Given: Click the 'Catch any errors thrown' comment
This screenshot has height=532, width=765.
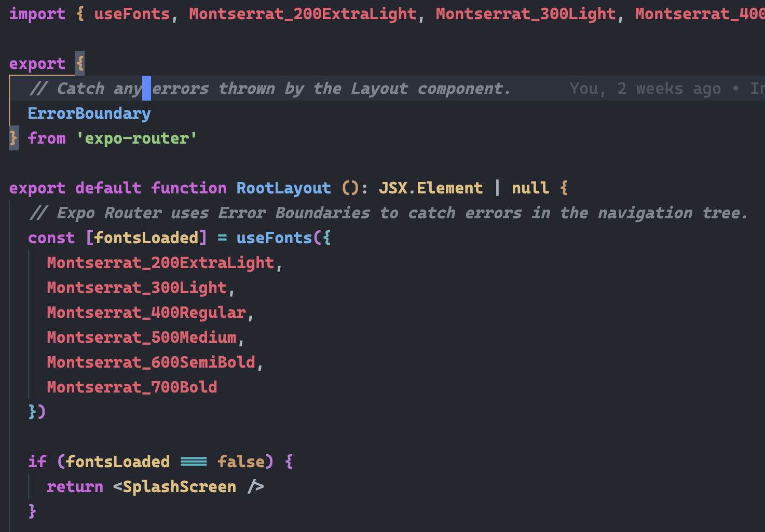Looking at the screenshot, I should click(x=270, y=89).
